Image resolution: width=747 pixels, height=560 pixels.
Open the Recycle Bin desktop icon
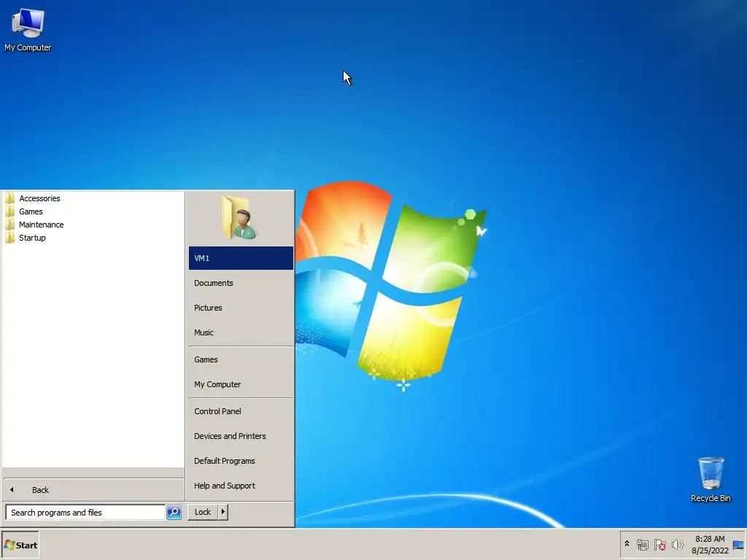(711, 480)
